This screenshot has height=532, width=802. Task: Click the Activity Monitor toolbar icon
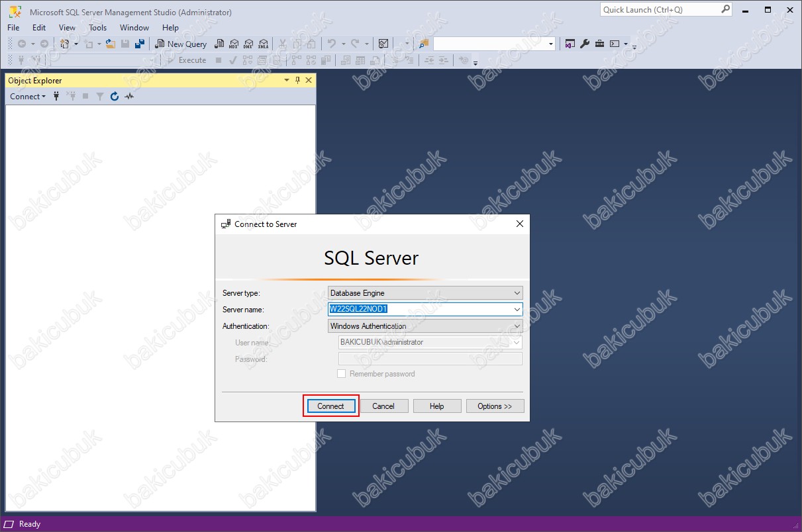pyautogui.click(x=383, y=44)
